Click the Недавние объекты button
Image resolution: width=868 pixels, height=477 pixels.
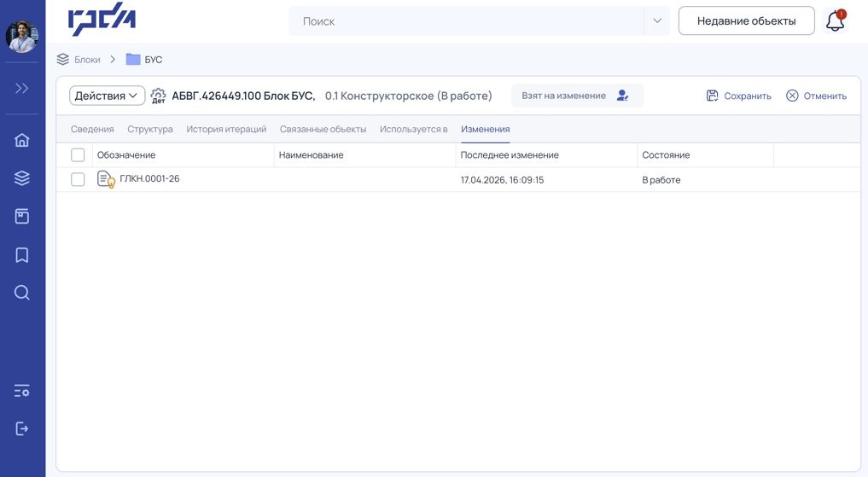point(746,21)
